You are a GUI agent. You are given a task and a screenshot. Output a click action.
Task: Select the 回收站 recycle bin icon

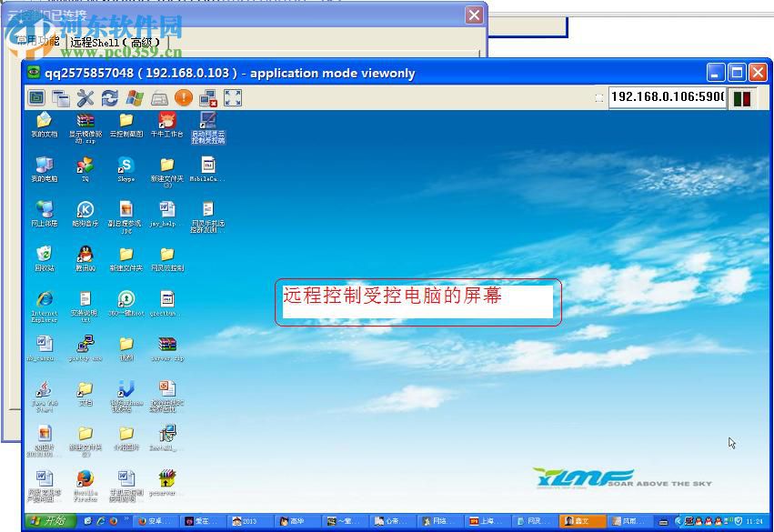[x=44, y=257]
